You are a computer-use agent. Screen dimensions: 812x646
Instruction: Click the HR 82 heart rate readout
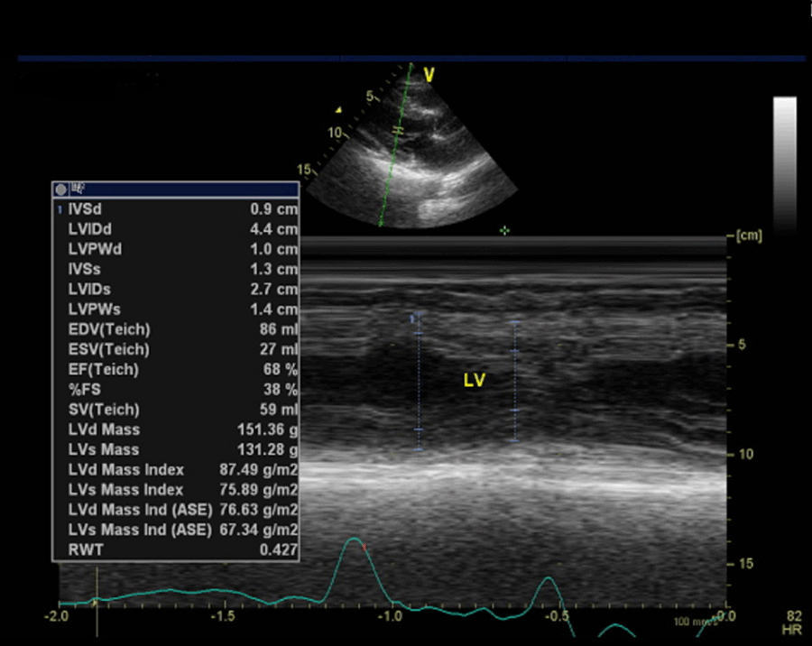(794, 622)
